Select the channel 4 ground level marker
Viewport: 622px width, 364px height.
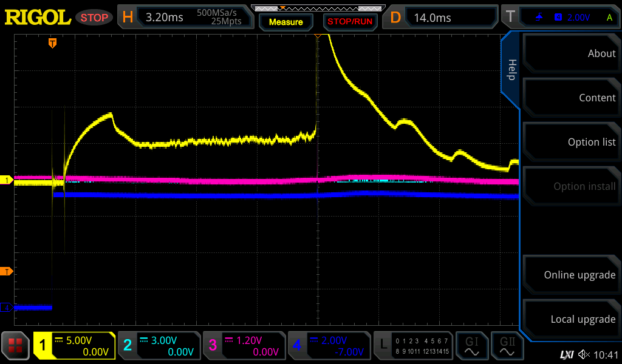pyautogui.click(x=7, y=308)
